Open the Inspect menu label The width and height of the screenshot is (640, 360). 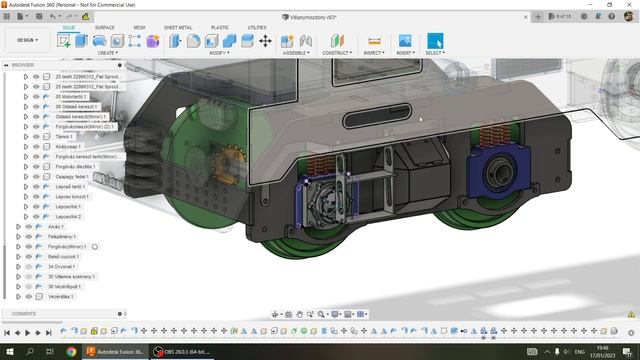coord(374,53)
